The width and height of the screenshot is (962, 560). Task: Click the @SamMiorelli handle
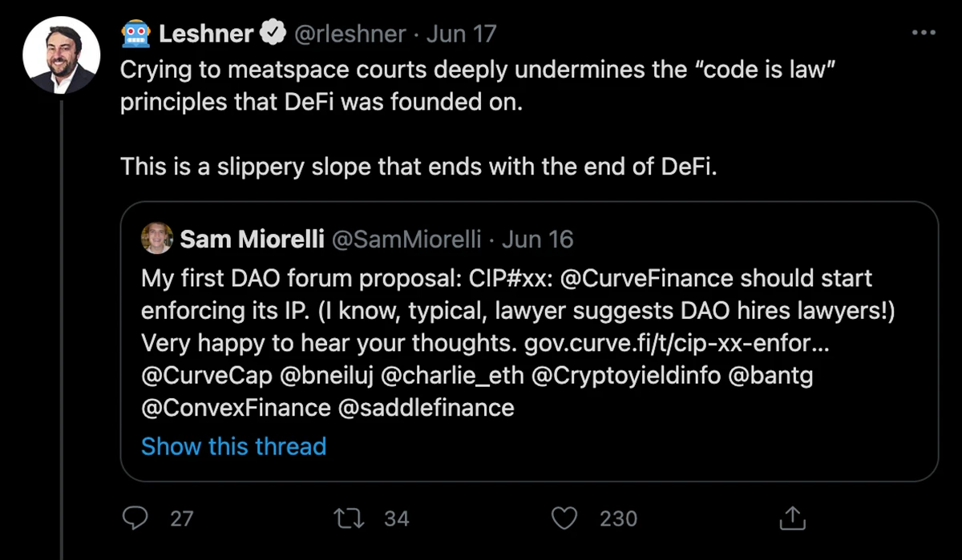coord(406,239)
